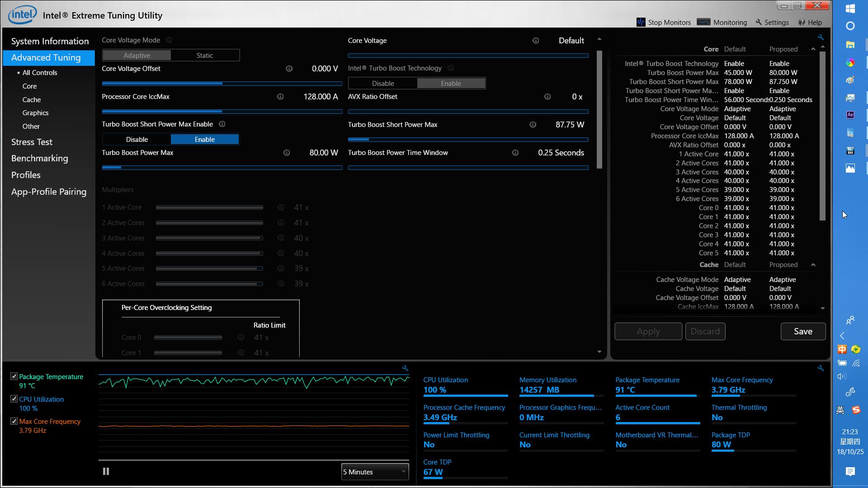The width and height of the screenshot is (868, 488).
Task: Disable Turbo Boost Short Power Max
Action: tap(137, 139)
